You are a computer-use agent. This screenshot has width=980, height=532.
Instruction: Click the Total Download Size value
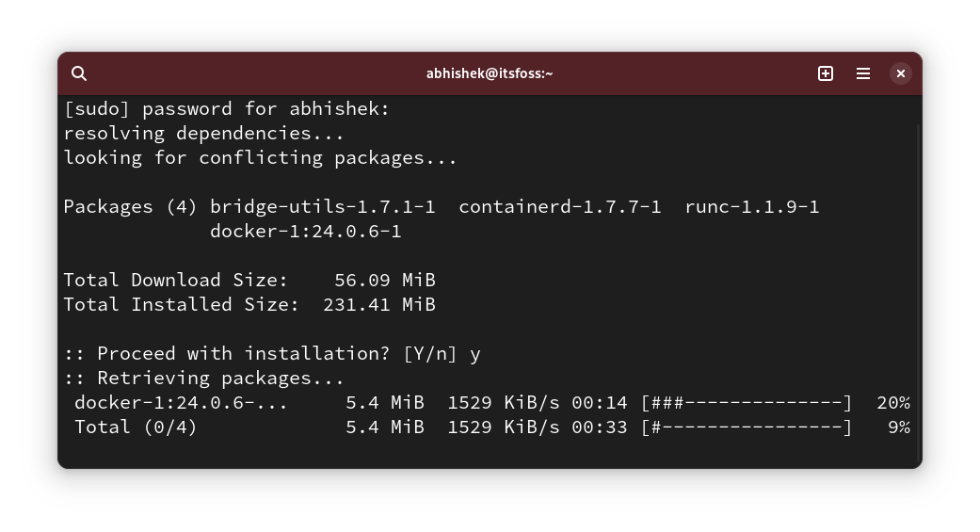click(x=384, y=281)
